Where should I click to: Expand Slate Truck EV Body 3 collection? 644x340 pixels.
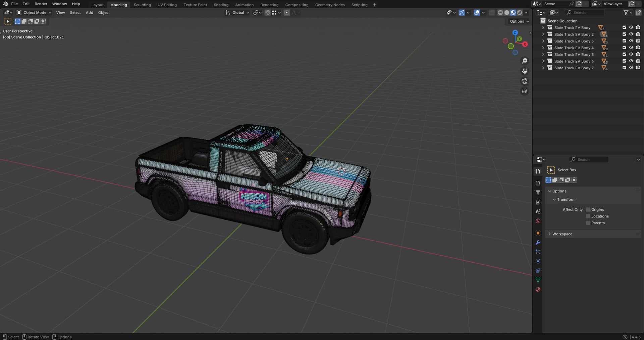pyautogui.click(x=543, y=41)
